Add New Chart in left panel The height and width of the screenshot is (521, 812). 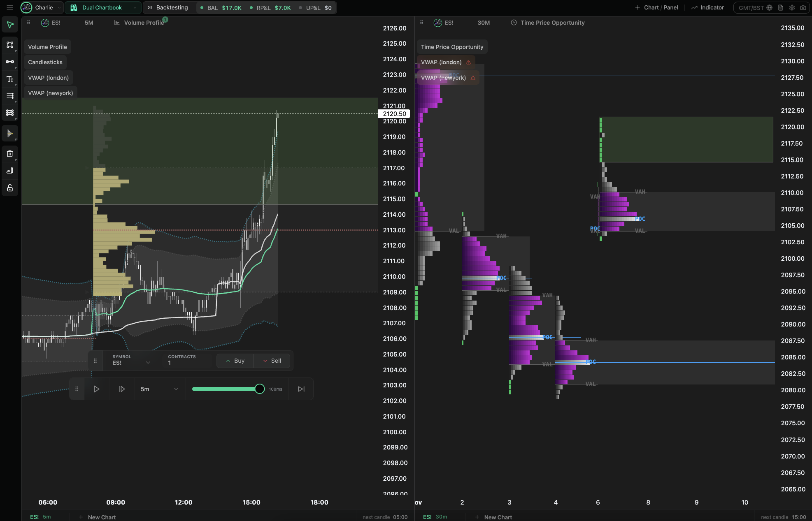tap(97, 517)
